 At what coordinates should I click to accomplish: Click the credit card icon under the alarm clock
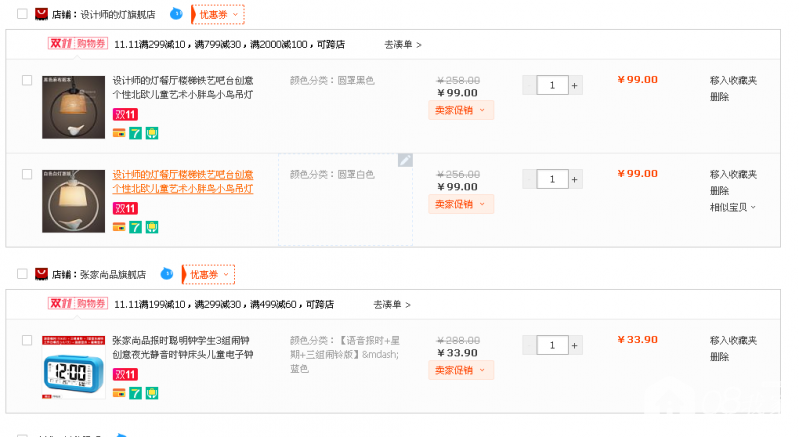tap(119, 392)
